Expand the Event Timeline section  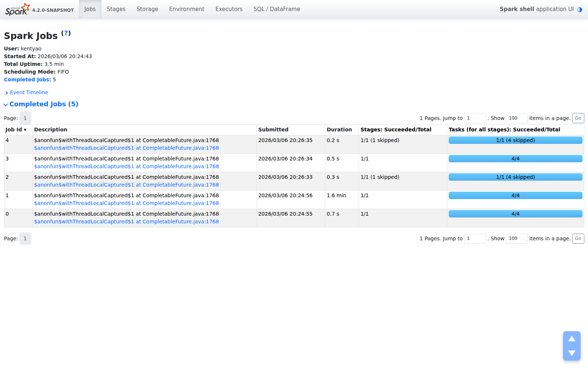29,92
